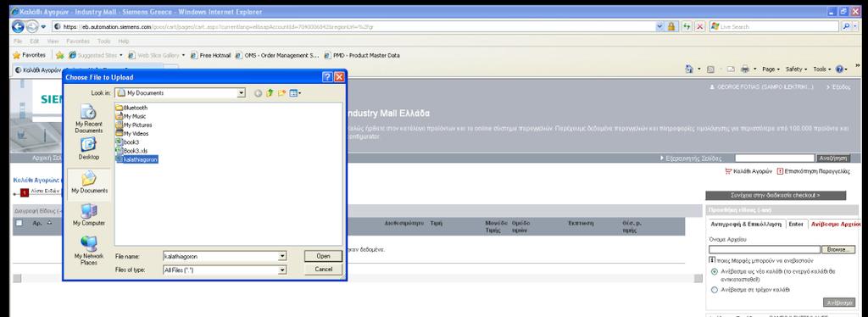
Task: Open My Computer from dialog sidebar
Action: [x=88, y=214]
